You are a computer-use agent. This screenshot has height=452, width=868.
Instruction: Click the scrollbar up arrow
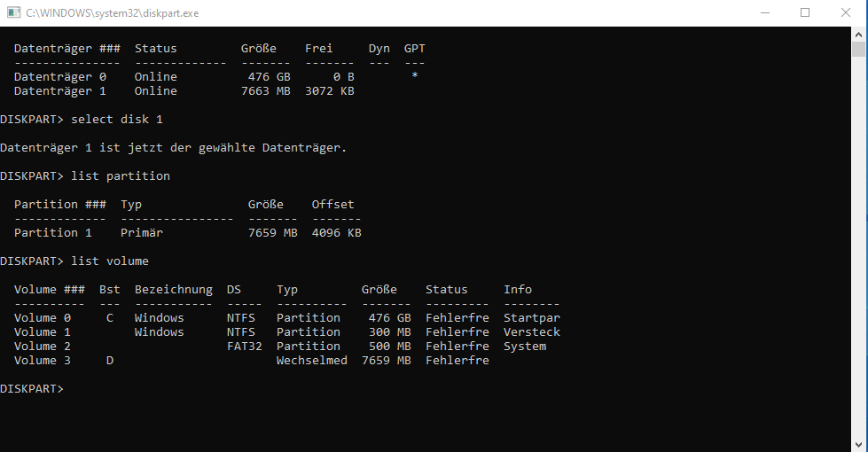[x=858, y=35]
